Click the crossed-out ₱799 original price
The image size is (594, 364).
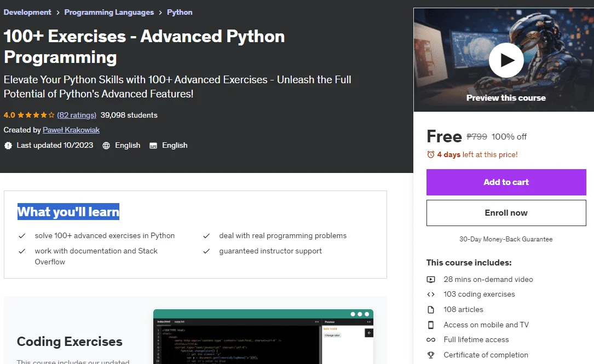476,137
